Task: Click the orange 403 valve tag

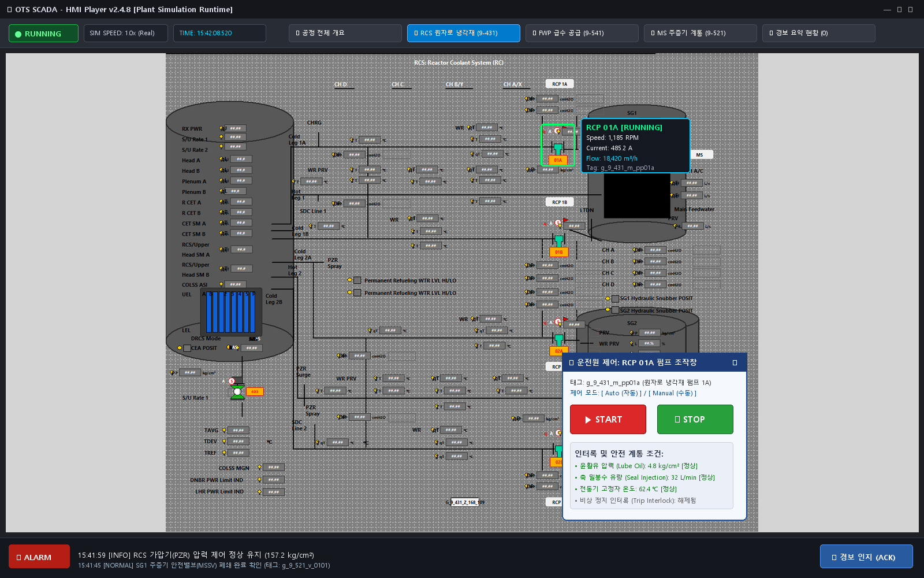Action: click(255, 392)
